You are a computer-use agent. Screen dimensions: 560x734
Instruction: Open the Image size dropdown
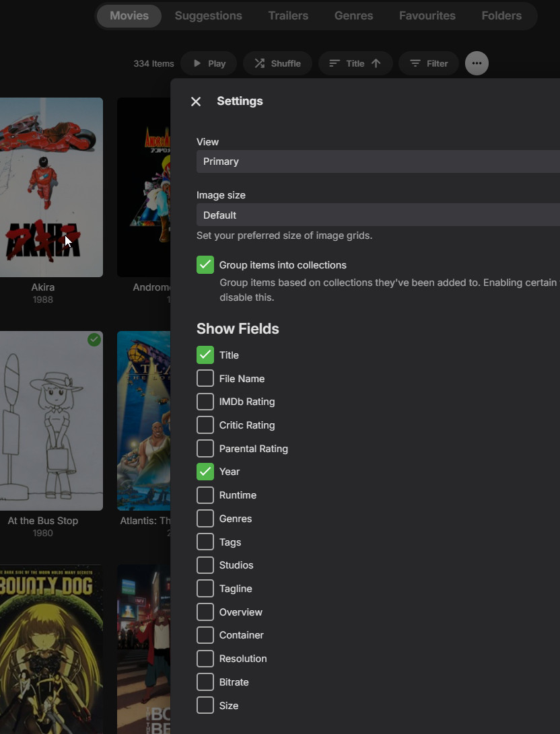click(x=378, y=215)
